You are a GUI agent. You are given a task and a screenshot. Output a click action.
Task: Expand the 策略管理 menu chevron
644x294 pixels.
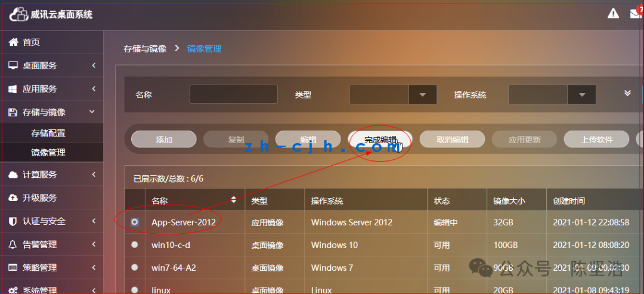point(94,268)
